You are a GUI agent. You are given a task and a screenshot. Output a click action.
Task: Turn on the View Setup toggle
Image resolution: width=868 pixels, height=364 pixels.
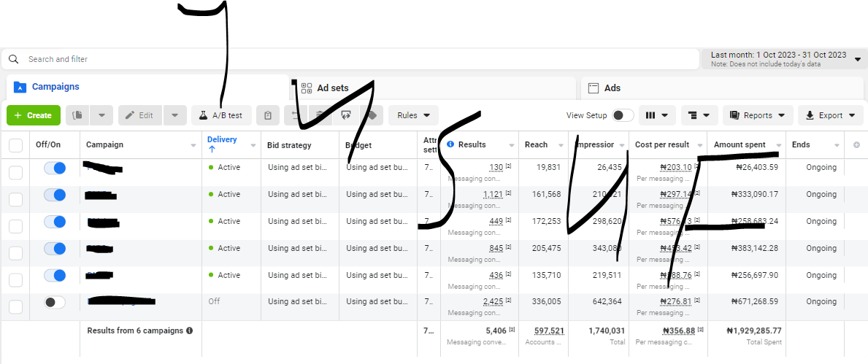pos(622,115)
